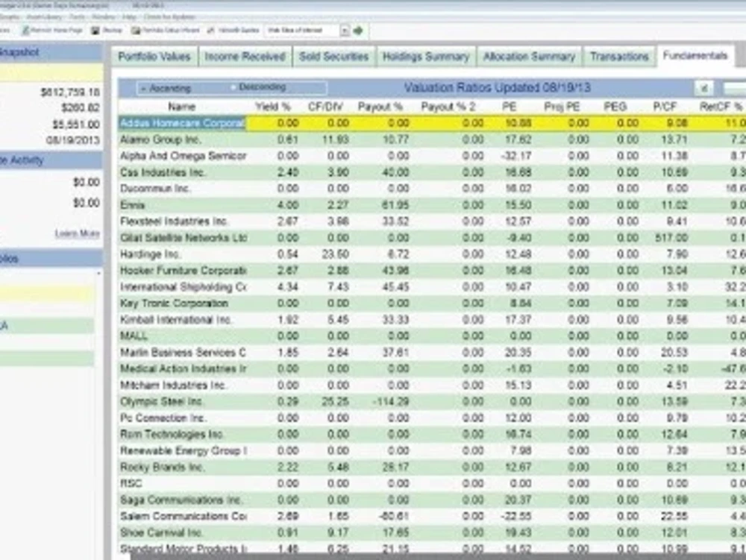This screenshot has height=560, width=746.
Task: Click the Proj PE column header
Action: coord(562,107)
